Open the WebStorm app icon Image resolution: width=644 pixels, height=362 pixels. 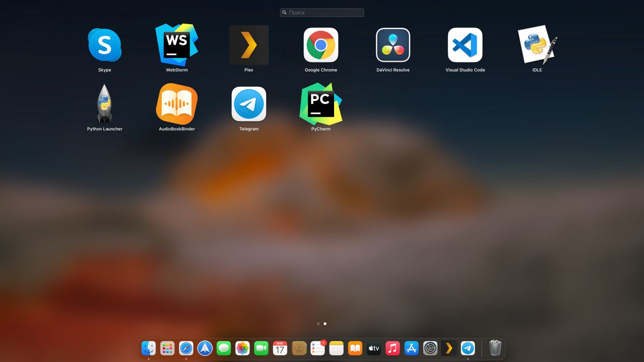tap(177, 45)
